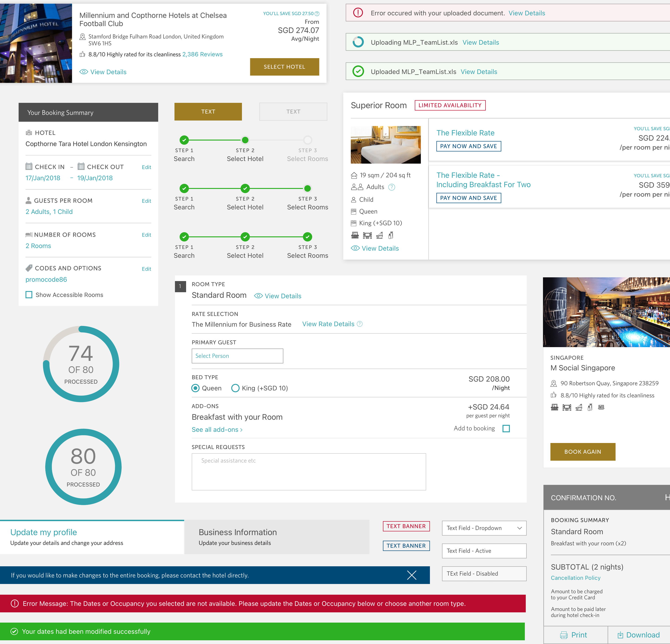Click the toiletries amenity icon in Superior Room
The image size is (670, 644).
pos(391,235)
